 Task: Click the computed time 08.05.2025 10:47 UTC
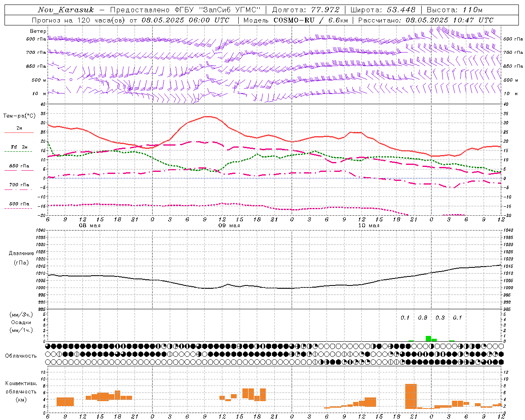[450, 20]
